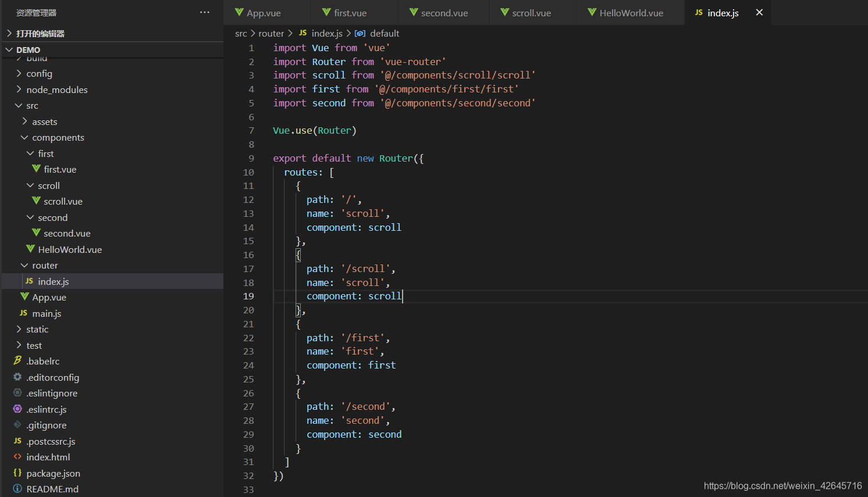Click the JS icon beside main.js
This screenshot has width=868, height=497.
coord(24,313)
